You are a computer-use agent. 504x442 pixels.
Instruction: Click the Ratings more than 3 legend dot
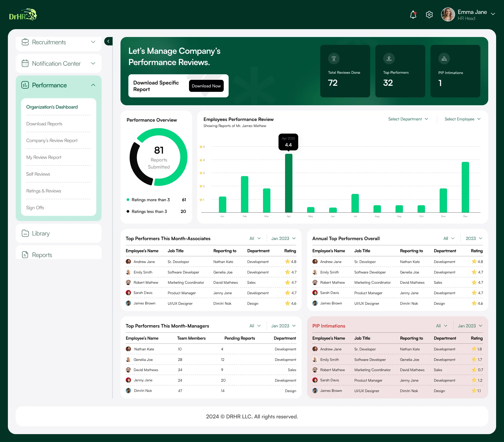click(128, 200)
